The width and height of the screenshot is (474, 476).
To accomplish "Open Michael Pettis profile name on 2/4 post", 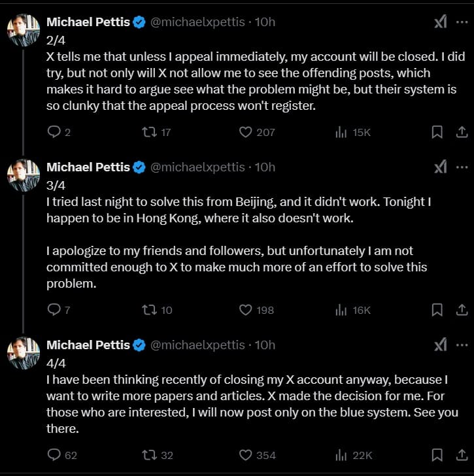I will [88, 22].
